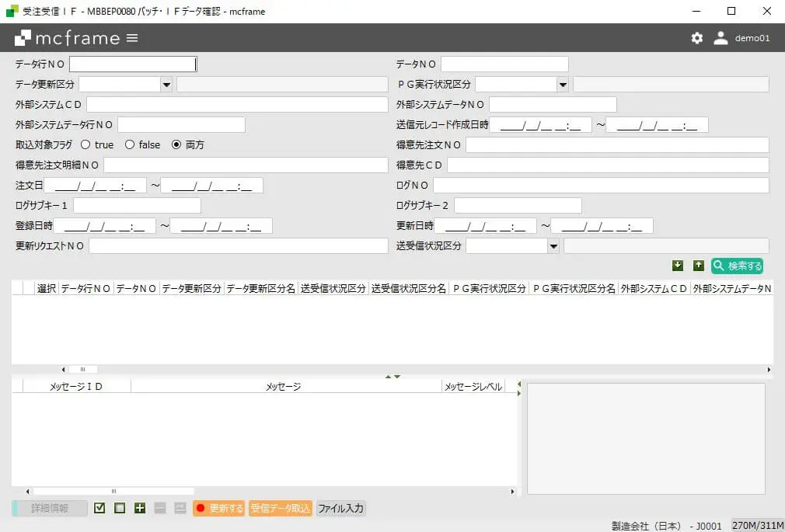
Task: Deselect all rows with empty-box icon
Action: click(120, 508)
